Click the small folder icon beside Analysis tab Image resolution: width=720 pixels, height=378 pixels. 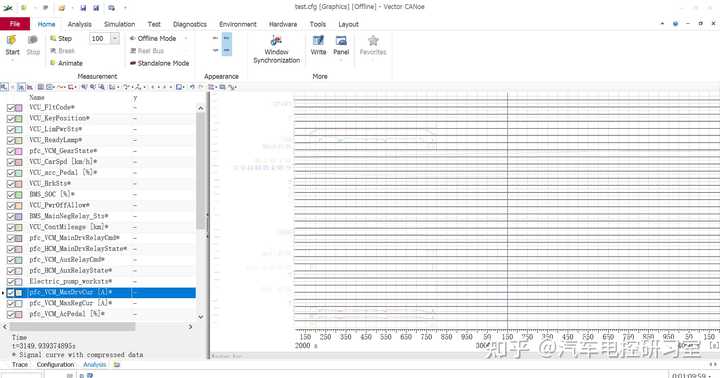[x=117, y=365]
